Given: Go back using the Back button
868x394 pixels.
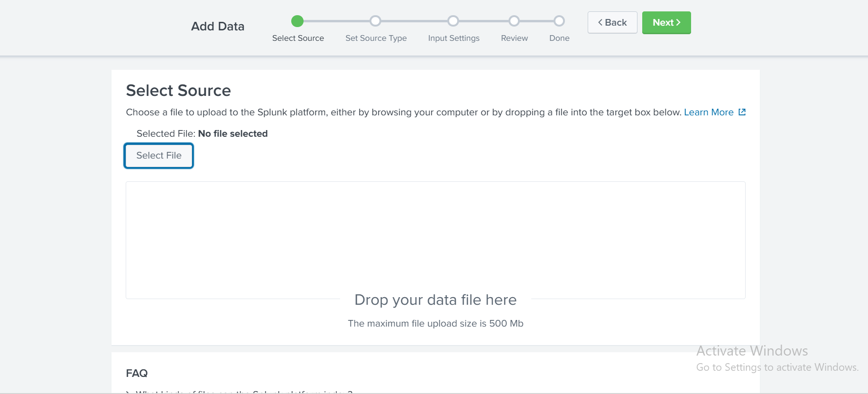Looking at the screenshot, I should pos(612,23).
